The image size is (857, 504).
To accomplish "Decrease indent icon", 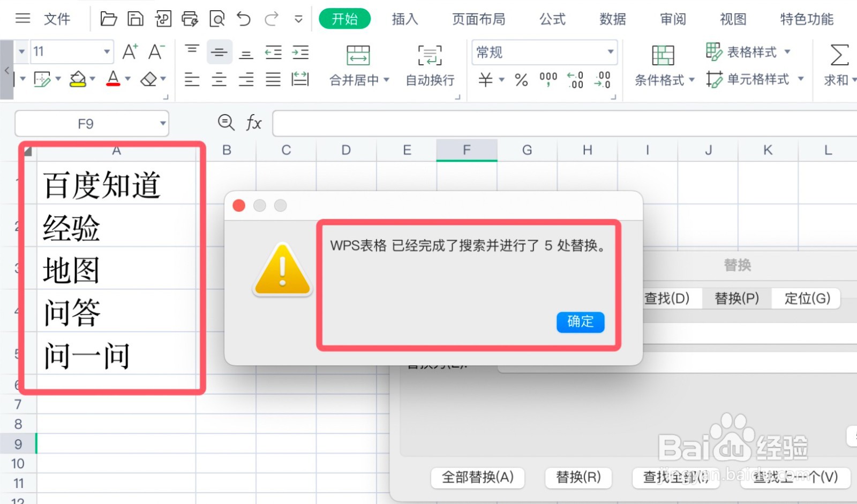I will [273, 52].
